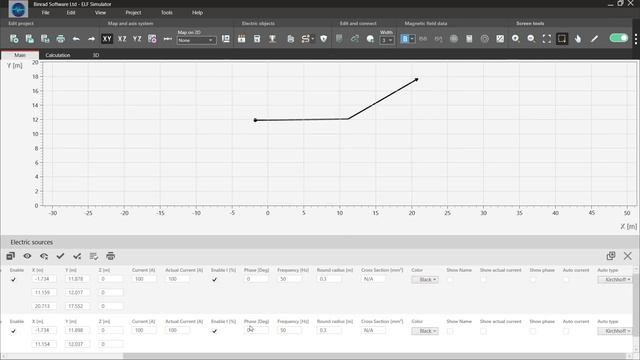The height and width of the screenshot is (360, 640).
Task: Click the save project icon
Action: 45,39
